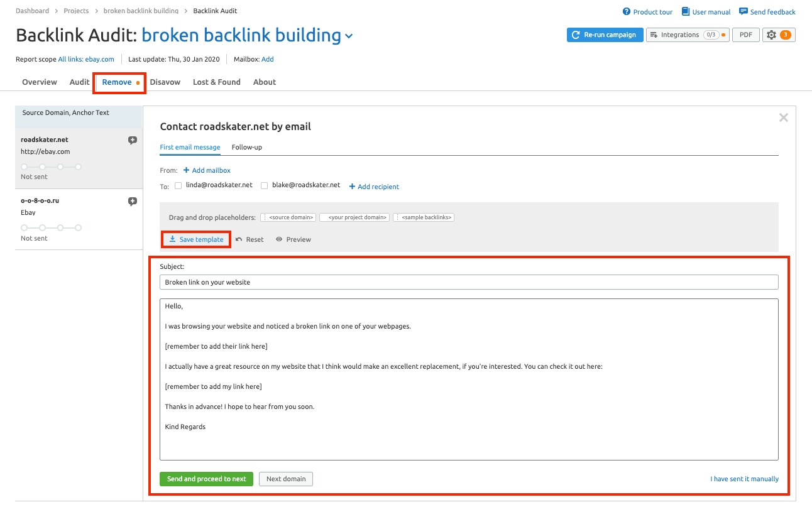Click Preview with eye icon
The height and width of the screenshot is (507, 812).
[294, 239]
